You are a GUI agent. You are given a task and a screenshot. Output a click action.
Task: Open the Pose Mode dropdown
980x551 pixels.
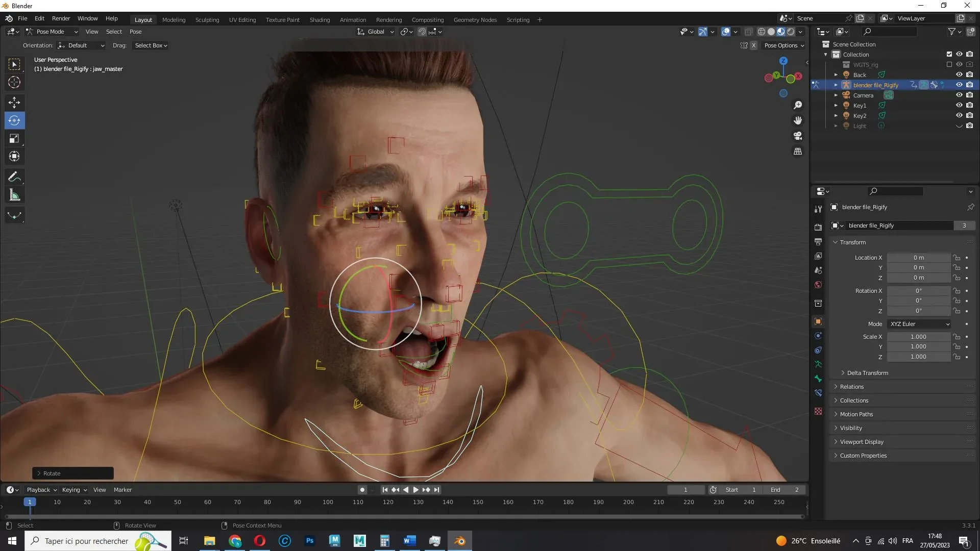pyautogui.click(x=52, y=32)
